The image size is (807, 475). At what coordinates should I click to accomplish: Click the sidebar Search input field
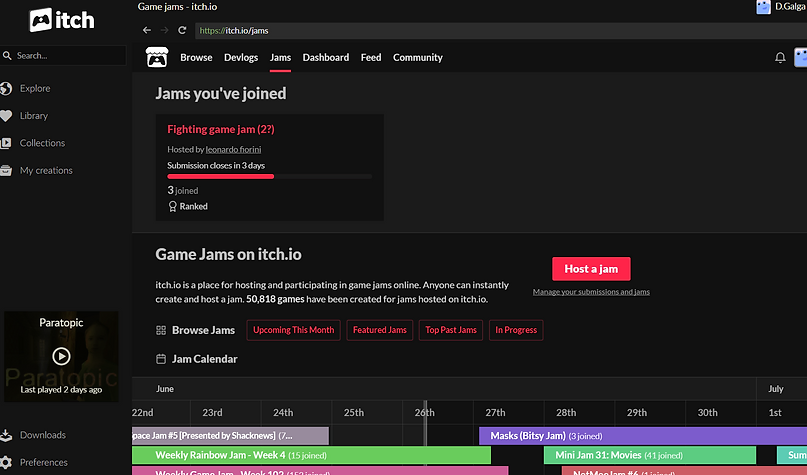pos(63,56)
